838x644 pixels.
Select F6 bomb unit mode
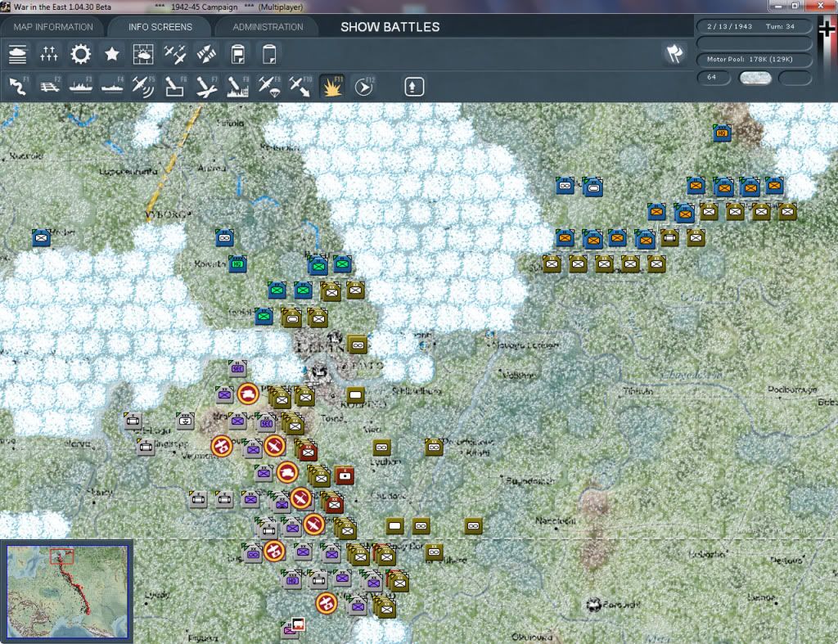(175, 86)
